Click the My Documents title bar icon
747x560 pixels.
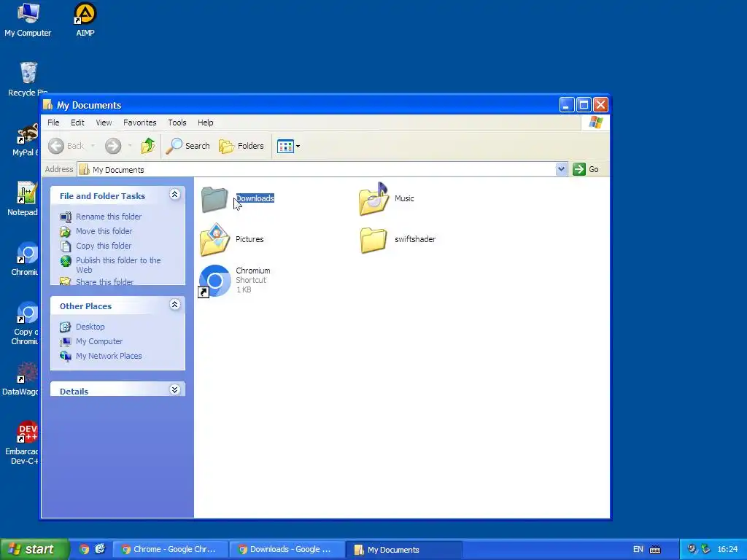(47, 105)
